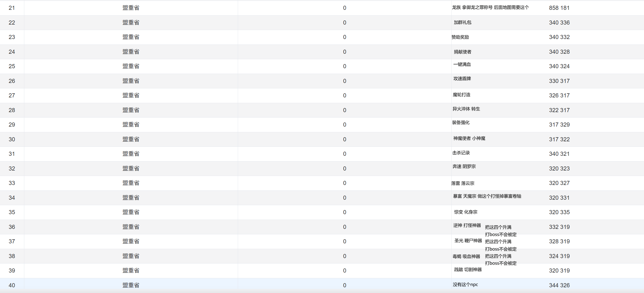Click the 0 value in row 34
Screen dimensions: 644x293
pos(344,198)
